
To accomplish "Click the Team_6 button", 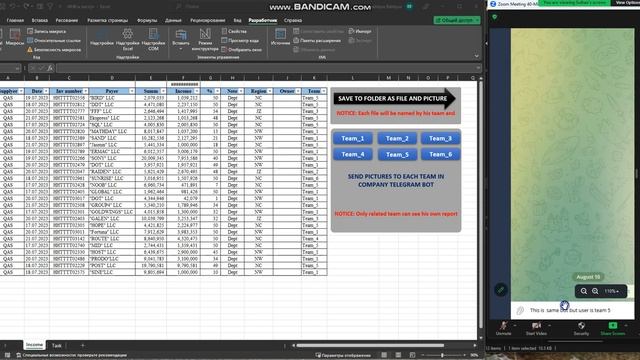I will click(440, 154).
